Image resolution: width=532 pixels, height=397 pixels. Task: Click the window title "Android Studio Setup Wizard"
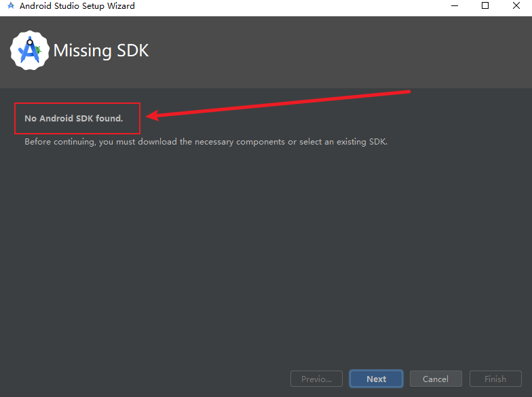[x=77, y=6]
